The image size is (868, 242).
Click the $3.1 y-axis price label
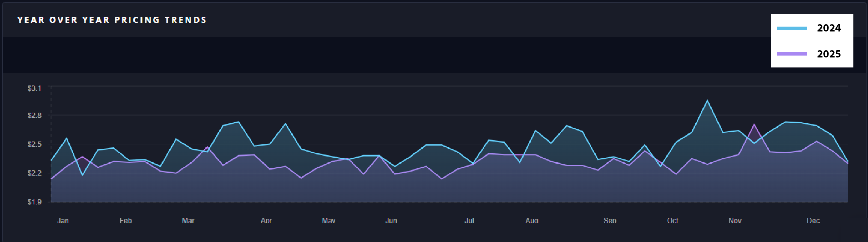tap(34, 88)
